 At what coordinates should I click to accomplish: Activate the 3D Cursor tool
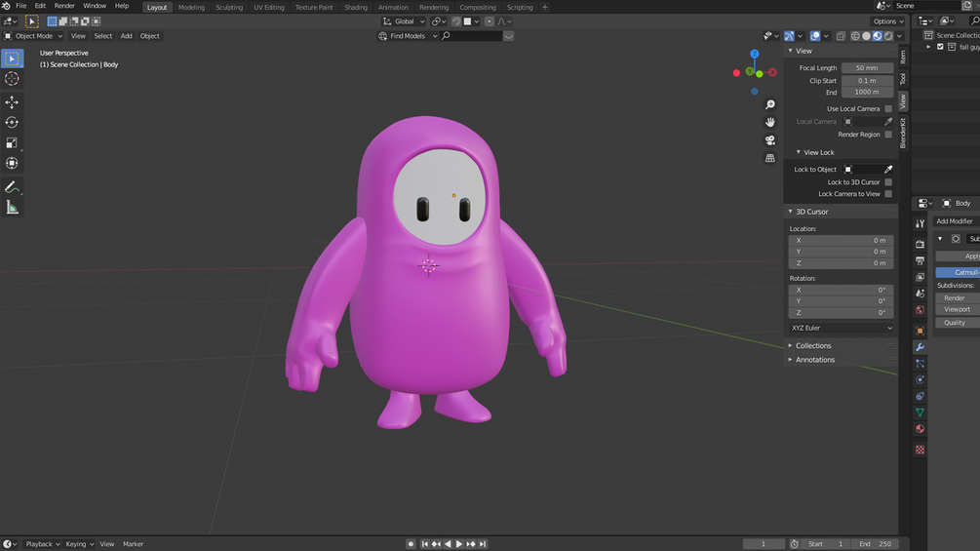12,79
